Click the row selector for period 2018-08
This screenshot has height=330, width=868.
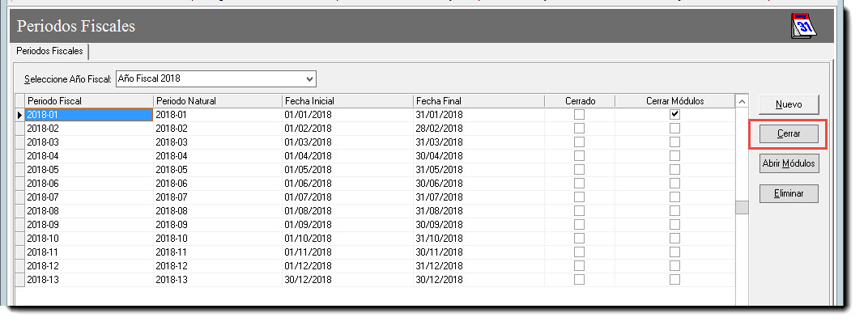pos(20,210)
